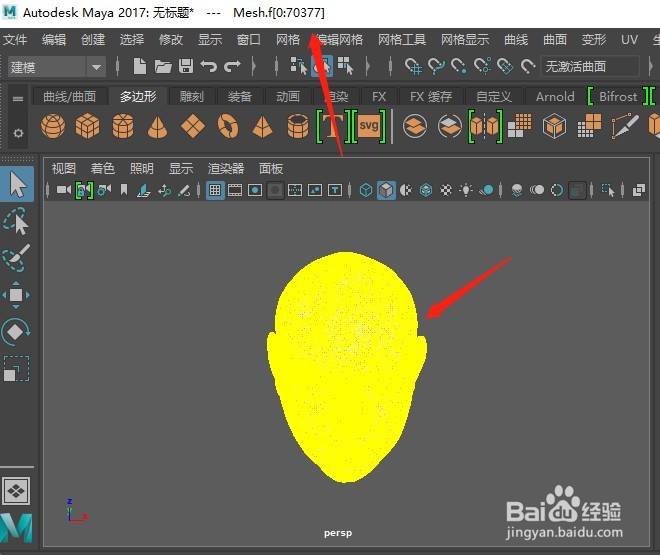Viewport: 660px width, 555px height.
Task: Open the shelf settings gear menu
Action: pyautogui.click(x=18, y=133)
